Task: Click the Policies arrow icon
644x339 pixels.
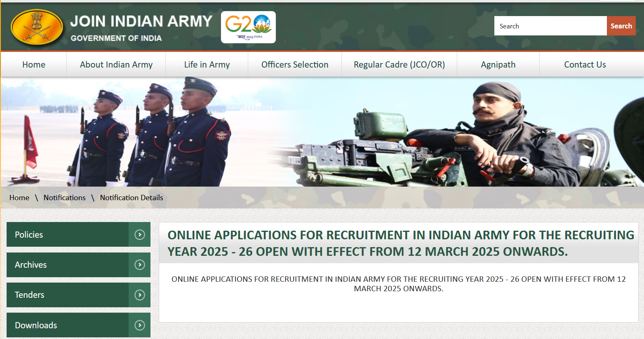Action: 140,234
